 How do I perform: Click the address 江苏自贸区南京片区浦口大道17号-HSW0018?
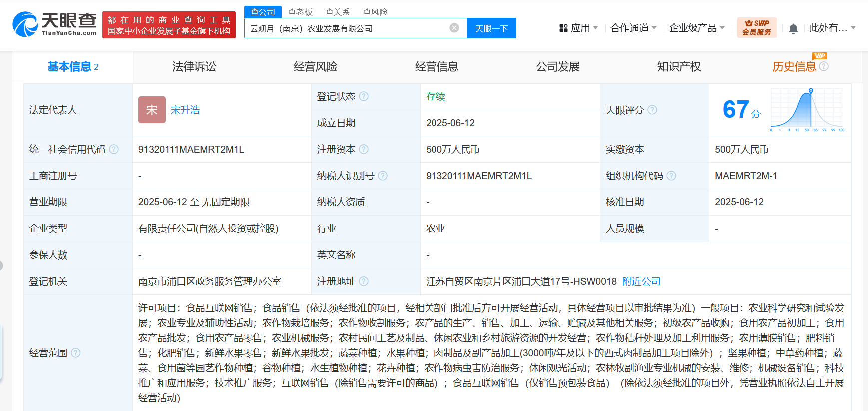pos(521,281)
